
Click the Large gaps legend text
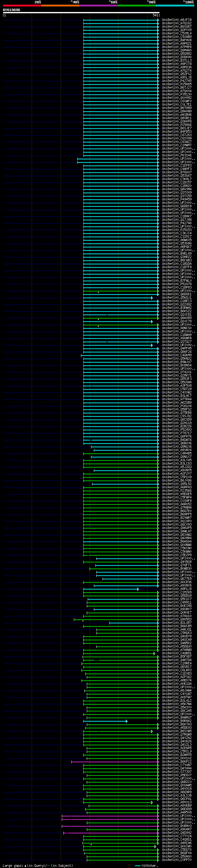[38, 865]
